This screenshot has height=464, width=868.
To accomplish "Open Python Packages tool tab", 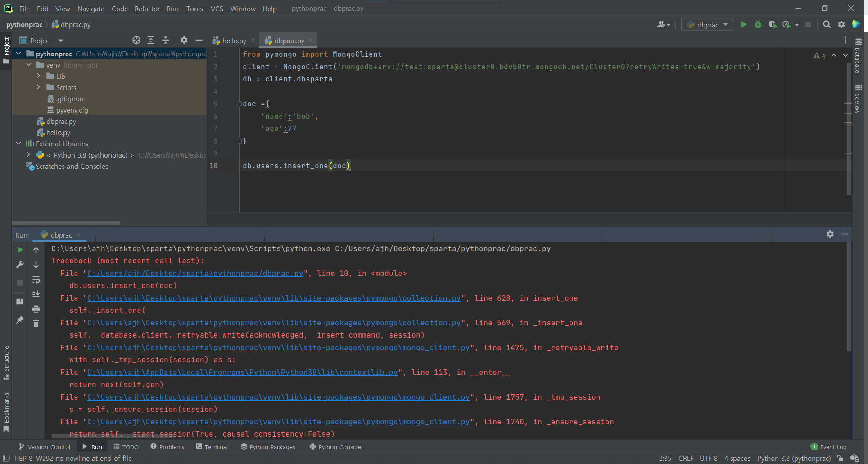I will coord(268,447).
